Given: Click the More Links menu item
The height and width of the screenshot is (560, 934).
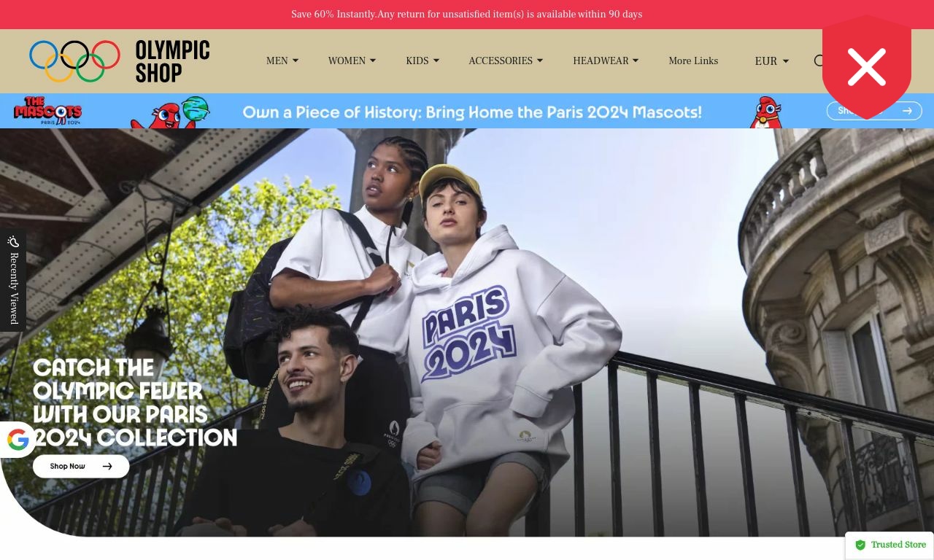Looking at the screenshot, I should pyautogui.click(x=693, y=61).
